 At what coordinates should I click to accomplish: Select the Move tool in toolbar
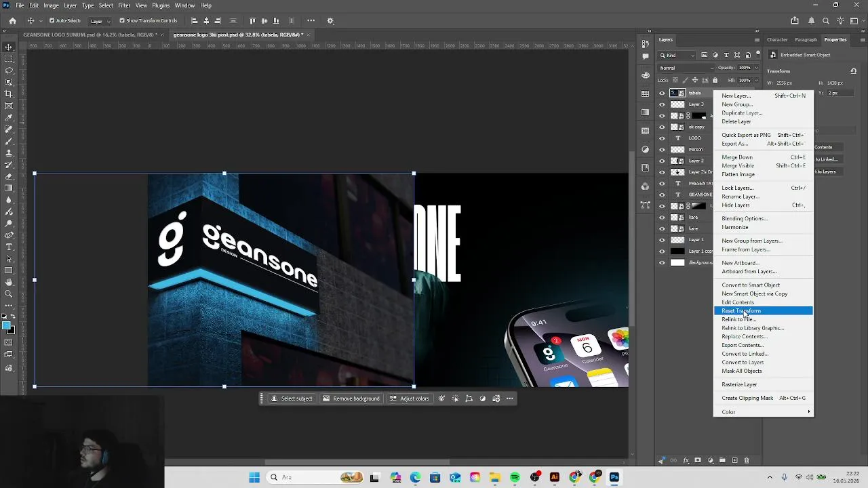pyautogui.click(x=9, y=47)
